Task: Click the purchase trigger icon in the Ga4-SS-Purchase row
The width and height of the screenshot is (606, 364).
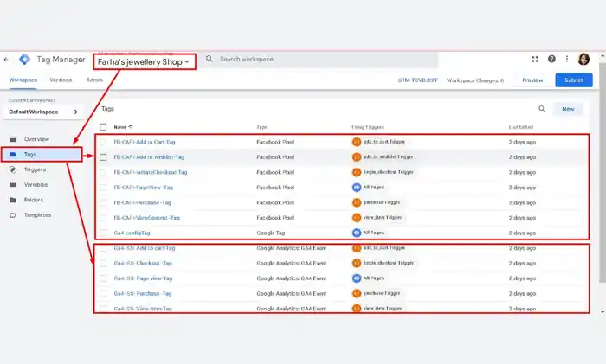Action: click(357, 293)
